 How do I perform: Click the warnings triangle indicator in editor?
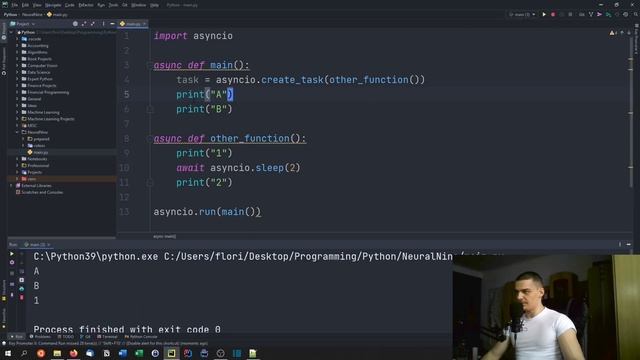tap(613, 33)
